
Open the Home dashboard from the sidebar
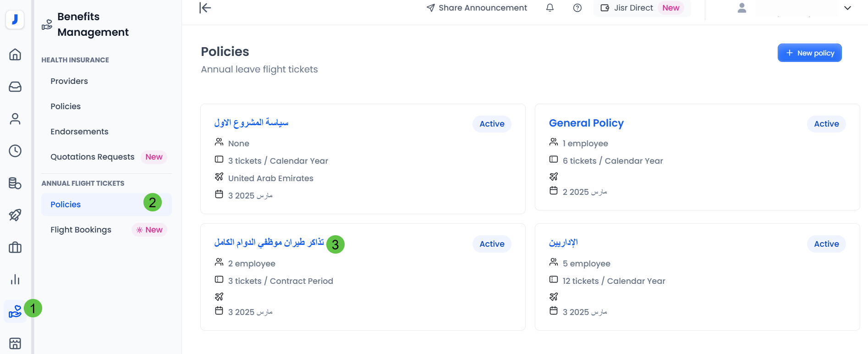(x=15, y=54)
